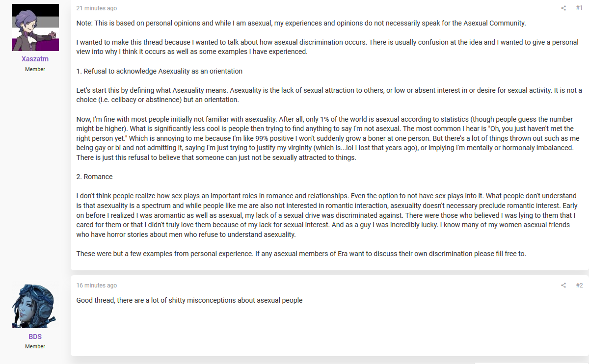589x364 pixels.
Task: Click the Member label under BDS
Action: [35, 346]
